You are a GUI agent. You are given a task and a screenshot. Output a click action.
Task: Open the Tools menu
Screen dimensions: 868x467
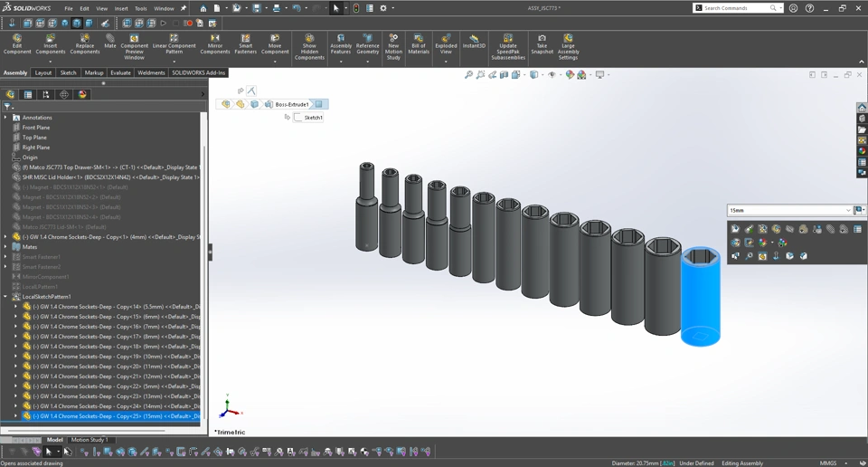click(x=140, y=8)
